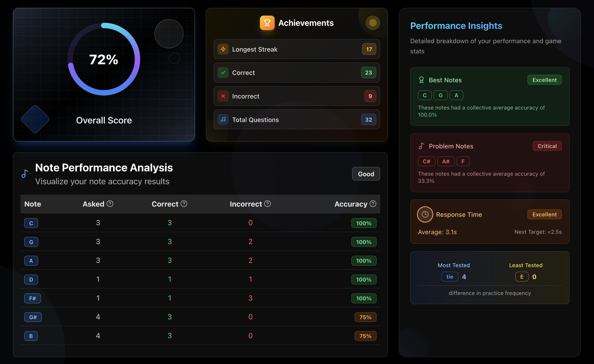The image size is (594, 364).
Task: Click the Best Notes award ribbon icon
Action: pos(421,80)
